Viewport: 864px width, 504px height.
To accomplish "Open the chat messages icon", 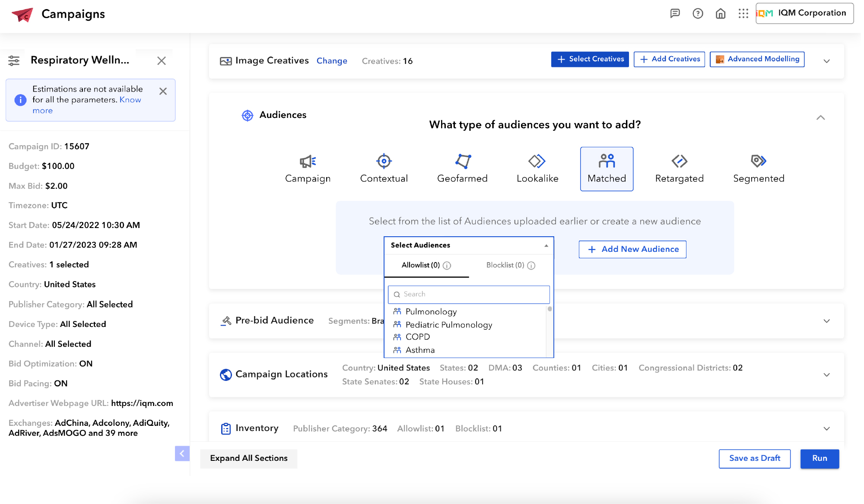I will (x=675, y=13).
